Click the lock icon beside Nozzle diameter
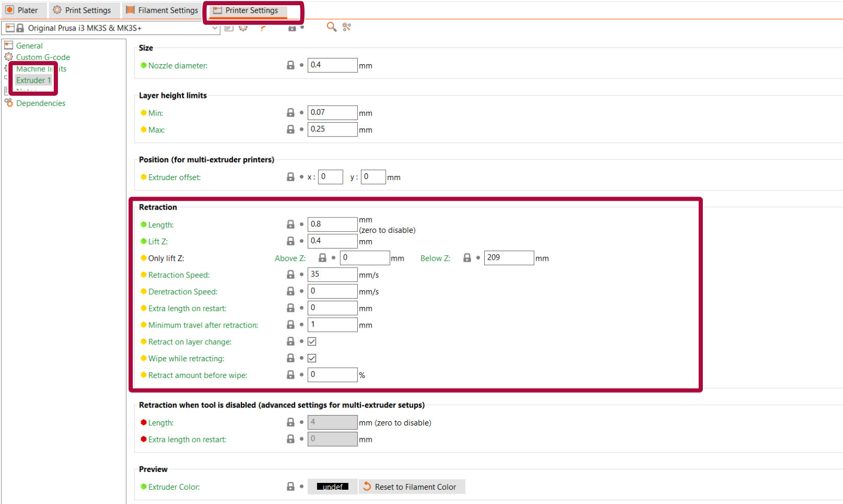The image size is (843, 504). click(290, 65)
